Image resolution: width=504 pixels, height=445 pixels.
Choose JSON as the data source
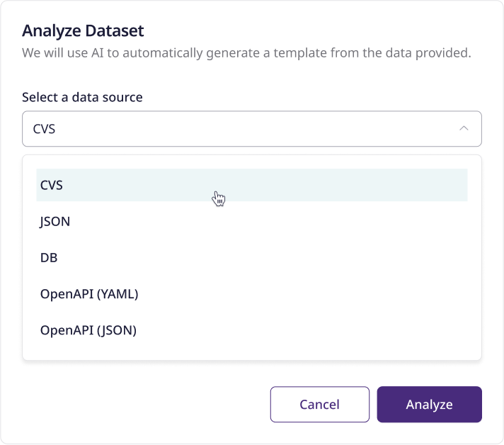click(252, 221)
